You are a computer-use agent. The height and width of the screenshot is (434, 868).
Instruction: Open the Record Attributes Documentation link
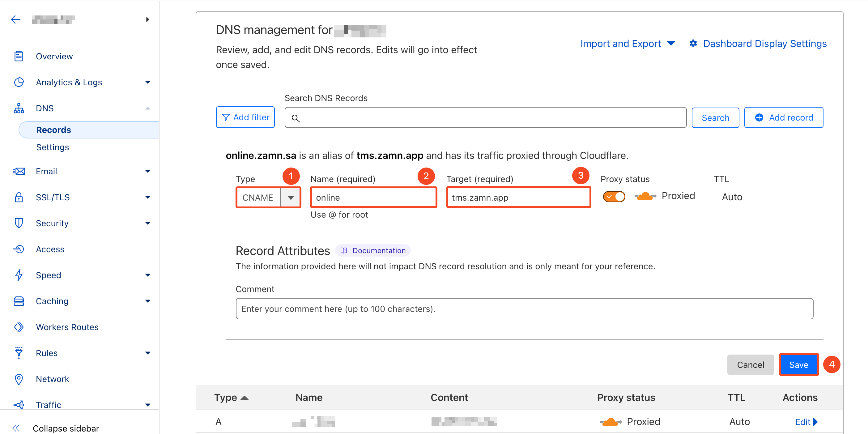pyautogui.click(x=373, y=250)
